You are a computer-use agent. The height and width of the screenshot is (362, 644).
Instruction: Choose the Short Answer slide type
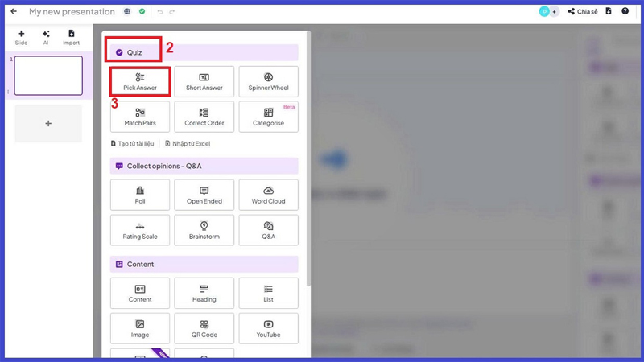coord(204,82)
